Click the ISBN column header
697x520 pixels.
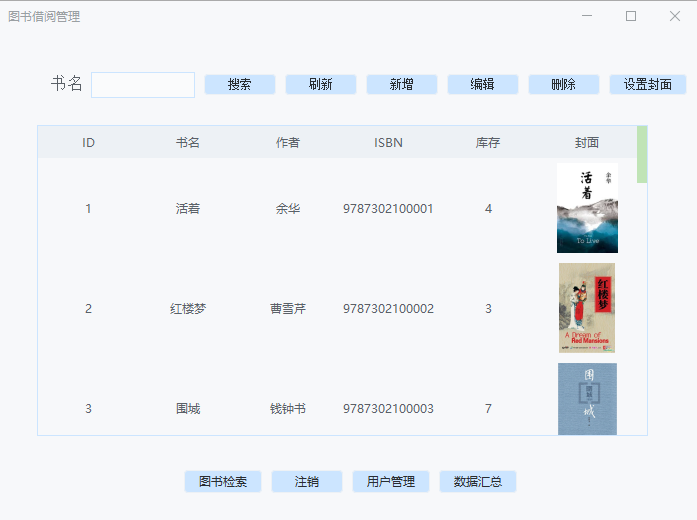click(x=388, y=143)
